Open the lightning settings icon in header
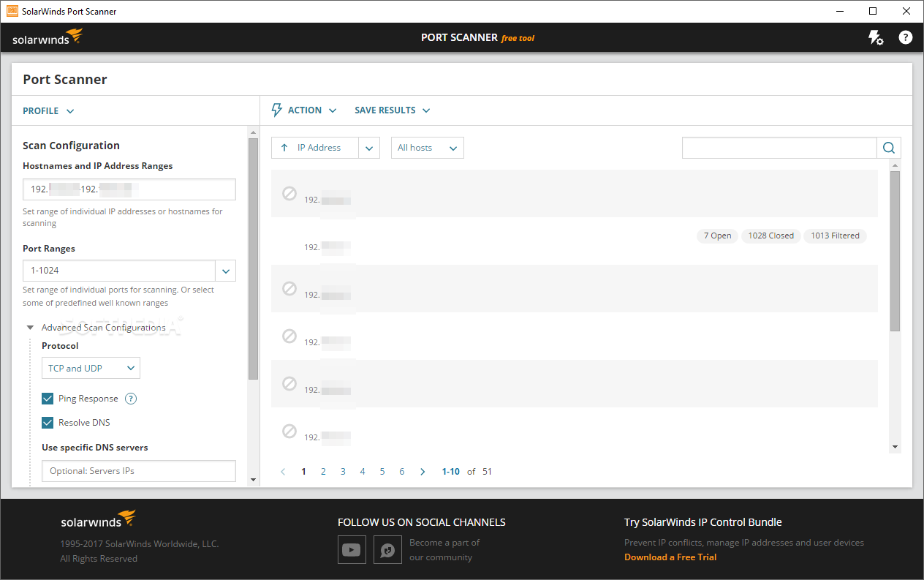 [x=876, y=37]
